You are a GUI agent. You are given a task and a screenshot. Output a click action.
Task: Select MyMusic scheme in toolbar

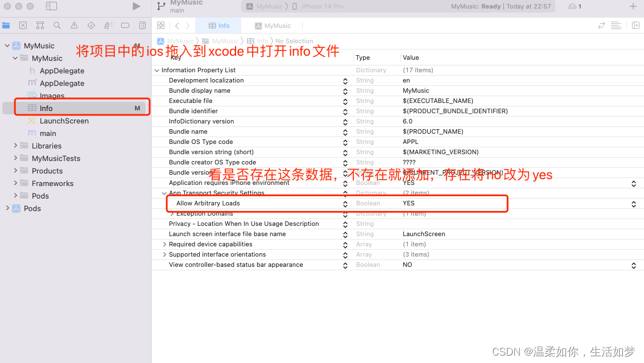265,6
